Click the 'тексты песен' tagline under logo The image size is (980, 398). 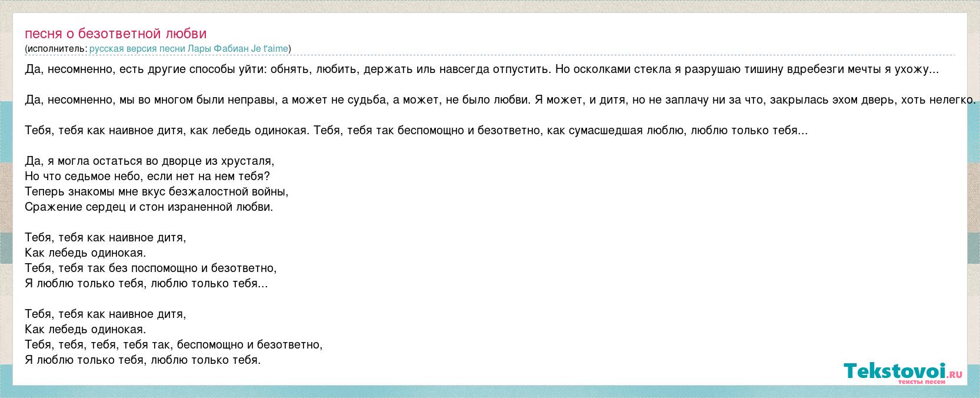pyautogui.click(x=921, y=383)
